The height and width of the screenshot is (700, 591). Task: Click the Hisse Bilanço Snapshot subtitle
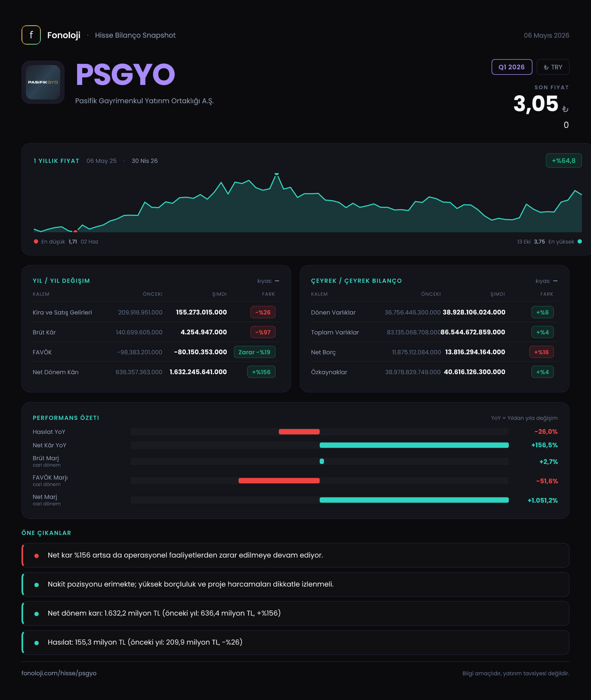135,35
